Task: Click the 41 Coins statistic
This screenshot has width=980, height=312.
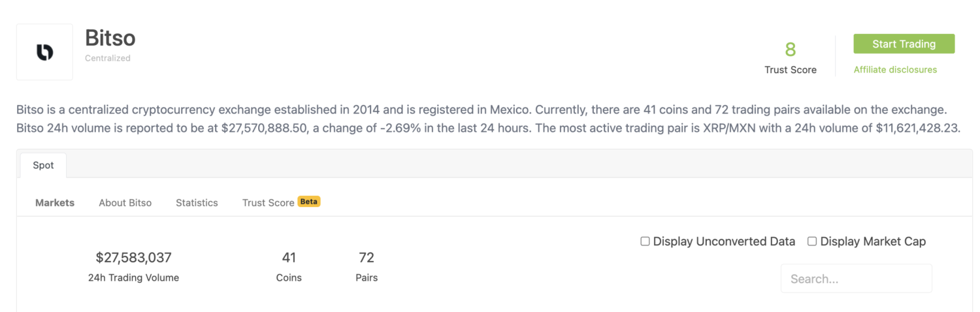Action: click(289, 257)
